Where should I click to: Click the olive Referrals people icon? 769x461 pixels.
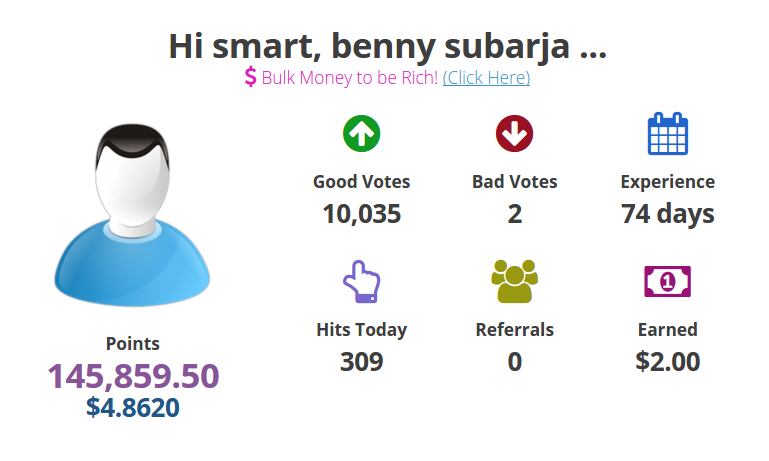pos(514,282)
